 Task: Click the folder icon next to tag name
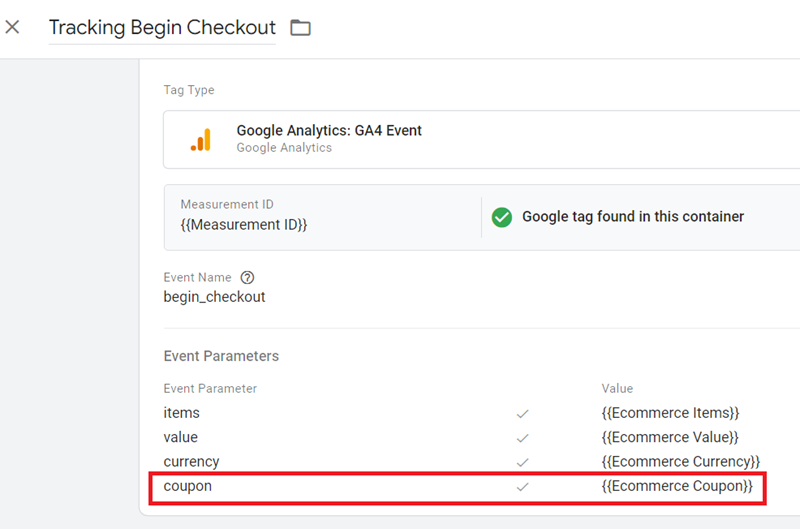tap(301, 28)
